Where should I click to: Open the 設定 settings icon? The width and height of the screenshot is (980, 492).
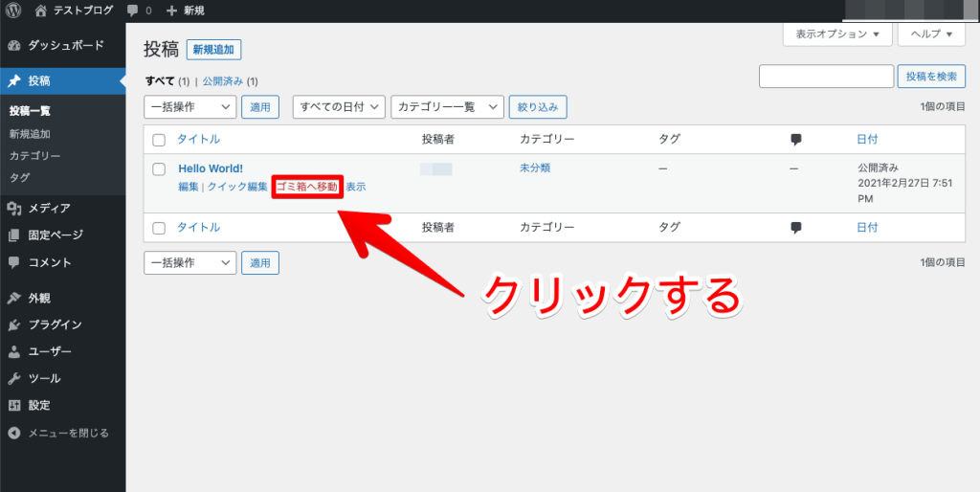13,405
